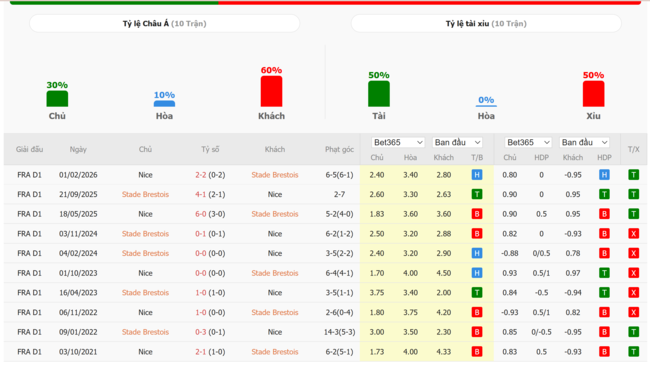The image size is (650, 370).
Task: Click green T/X badge in 01/02/2026 row
Action: 633,175
